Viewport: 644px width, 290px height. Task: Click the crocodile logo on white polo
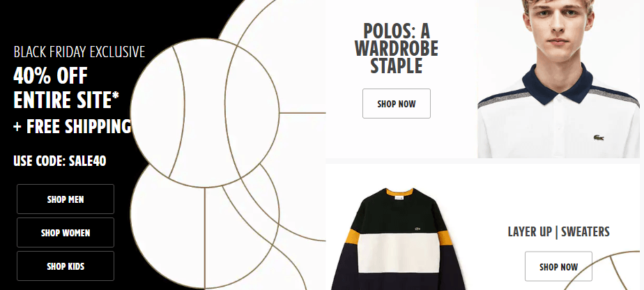coord(599,137)
